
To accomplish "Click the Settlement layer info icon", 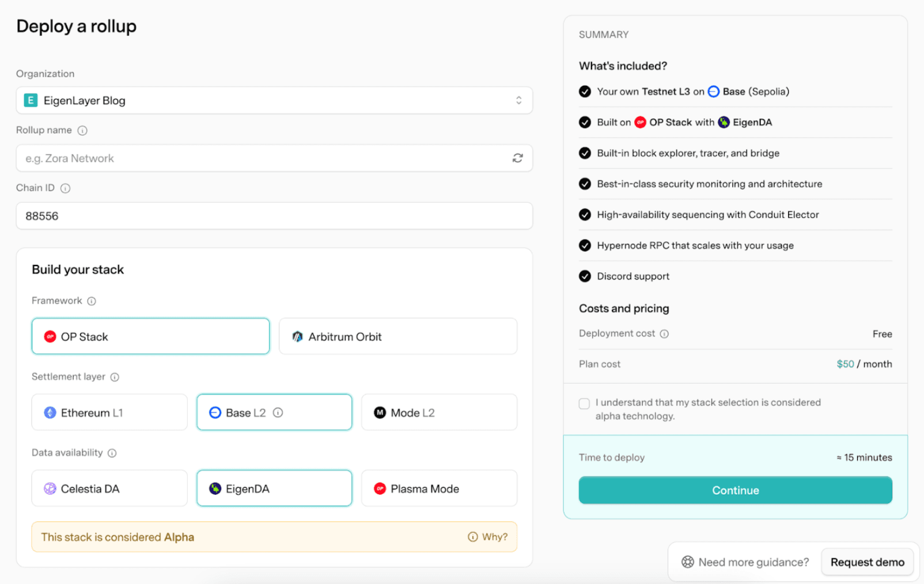I will [x=115, y=377].
